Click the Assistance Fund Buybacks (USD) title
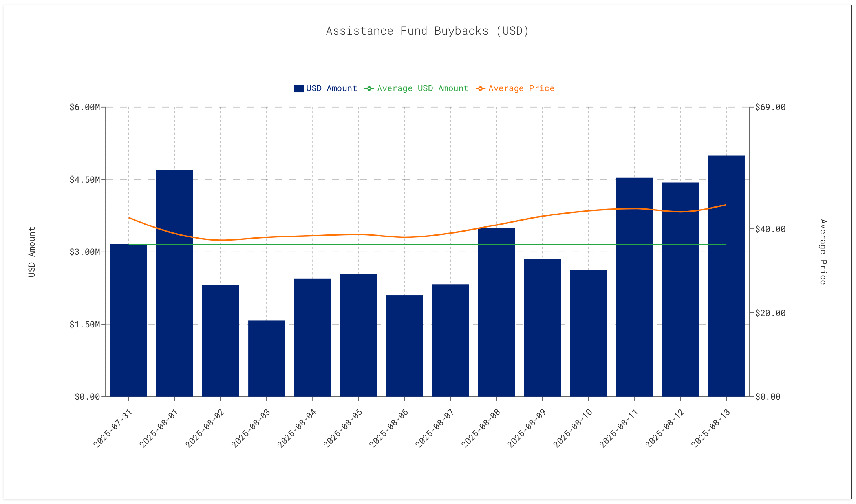 click(x=427, y=31)
